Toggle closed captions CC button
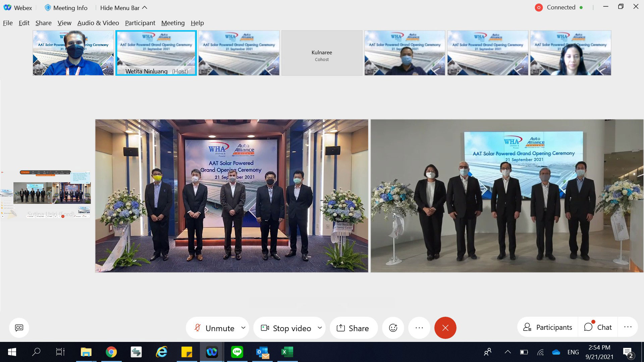Image resolution: width=644 pixels, height=362 pixels. (19, 327)
